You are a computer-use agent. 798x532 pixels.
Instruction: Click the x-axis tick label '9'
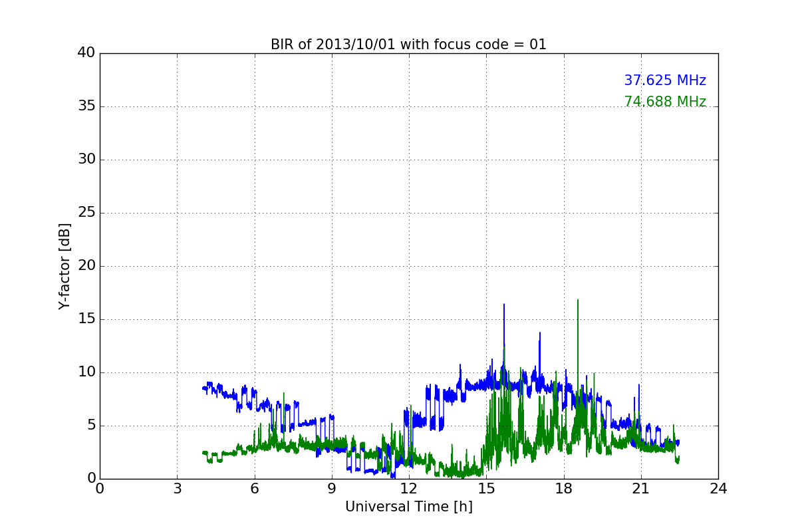tap(332, 489)
